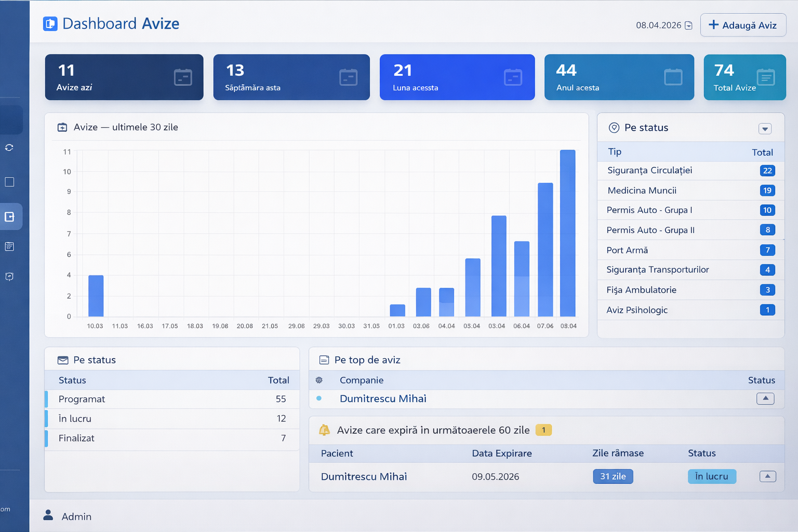The height and width of the screenshot is (532, 798).
Task: Collapse the Dumitrescu Mihai company row
Action: [765, 398]
